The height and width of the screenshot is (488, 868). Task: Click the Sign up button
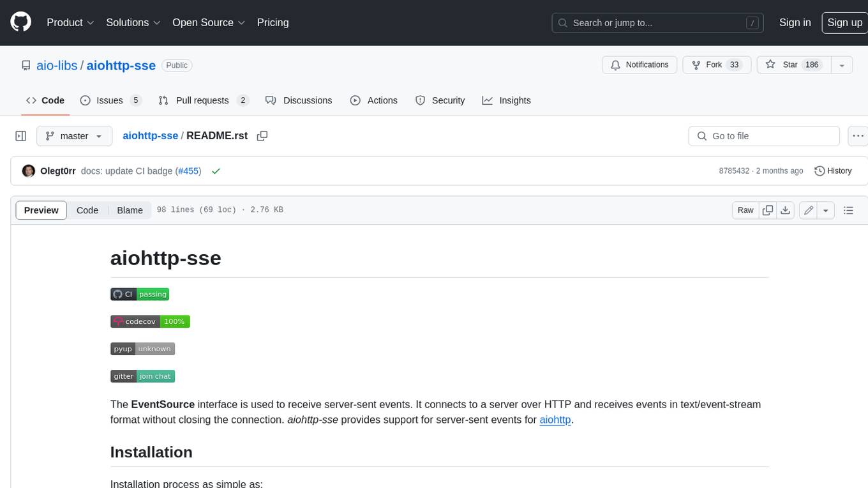845,22
